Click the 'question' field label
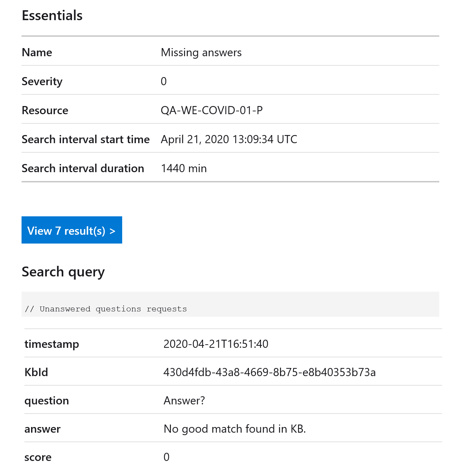 click(x=47, y=401)
